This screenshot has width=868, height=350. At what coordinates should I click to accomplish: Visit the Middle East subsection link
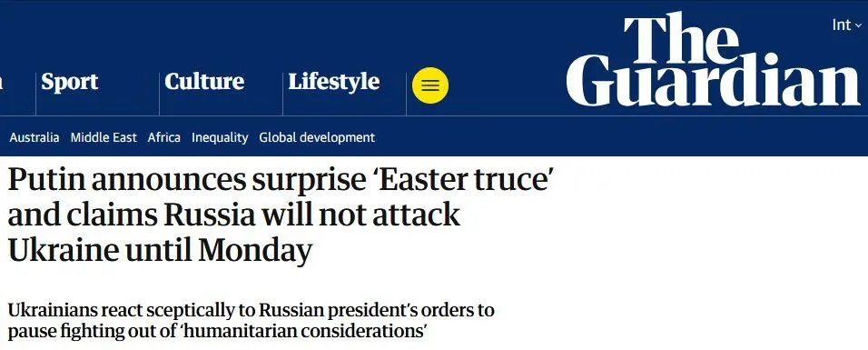tap(104, 137)
